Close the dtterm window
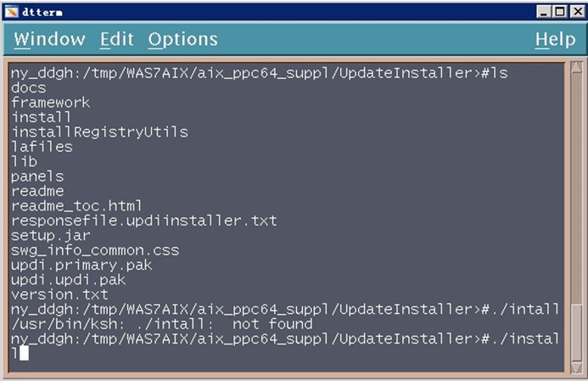Image resolution: width=588 pixels, height=381 pixels. point(575,11)
